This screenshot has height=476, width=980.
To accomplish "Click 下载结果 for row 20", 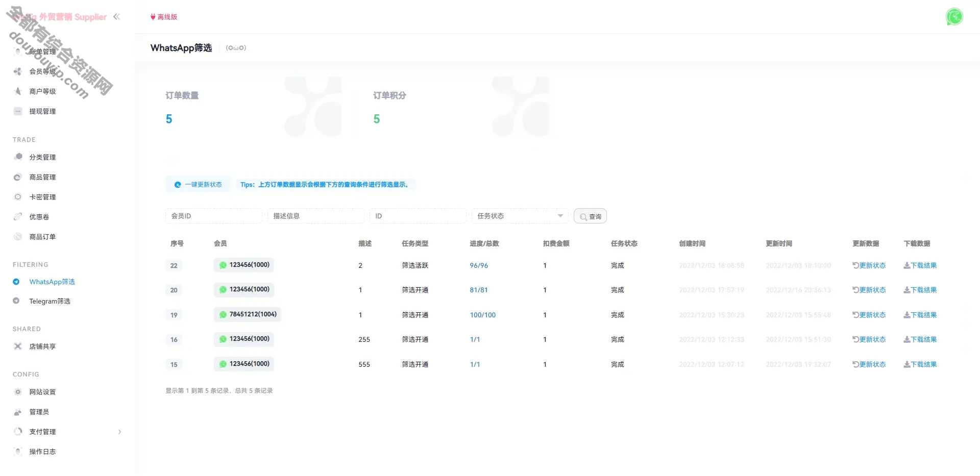I will [x=920, y=290].
